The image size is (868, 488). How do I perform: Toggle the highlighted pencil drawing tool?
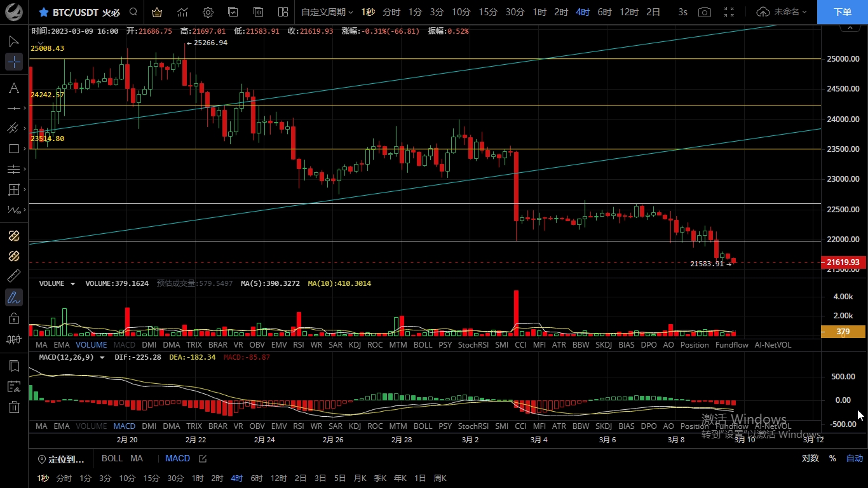14,297
